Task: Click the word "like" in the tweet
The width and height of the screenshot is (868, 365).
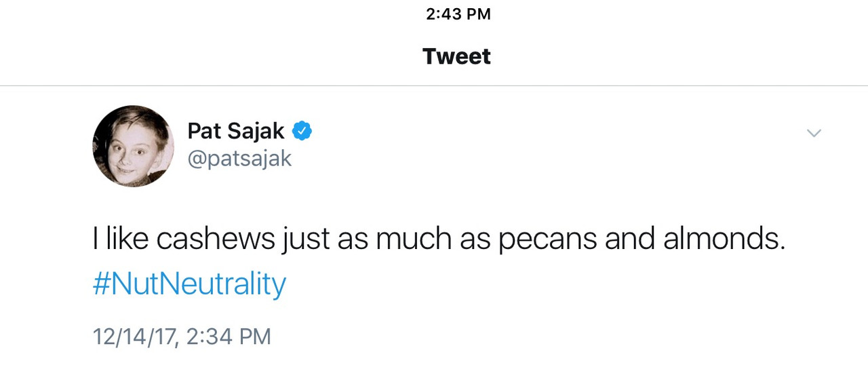Action: click(x=127, y=239)
